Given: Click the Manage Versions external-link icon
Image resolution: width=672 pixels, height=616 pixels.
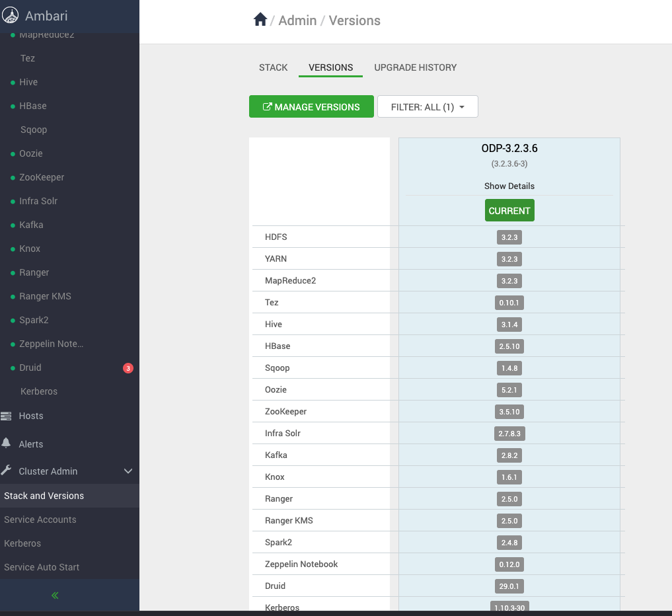Looking at the screenshot, I should tap(267, 106).
